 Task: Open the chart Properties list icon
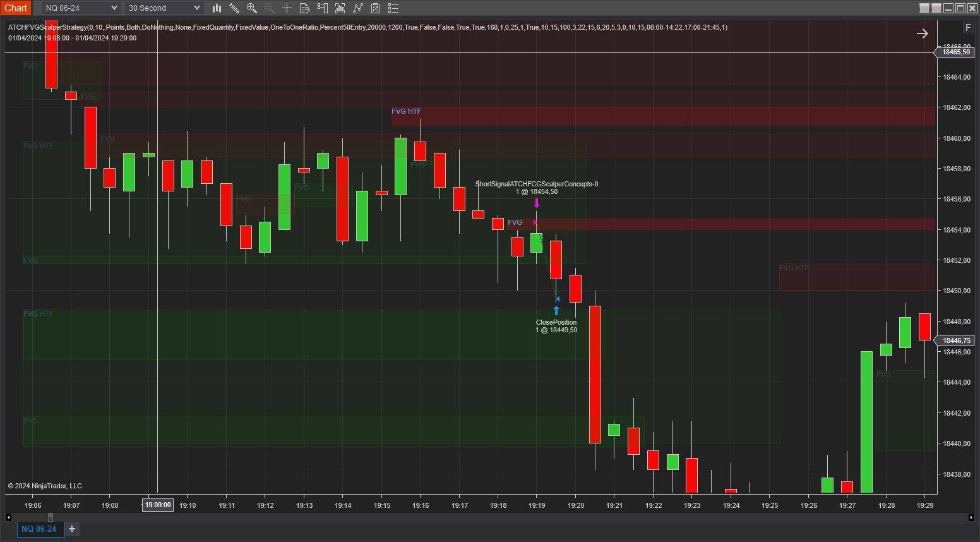pos(393,8)
